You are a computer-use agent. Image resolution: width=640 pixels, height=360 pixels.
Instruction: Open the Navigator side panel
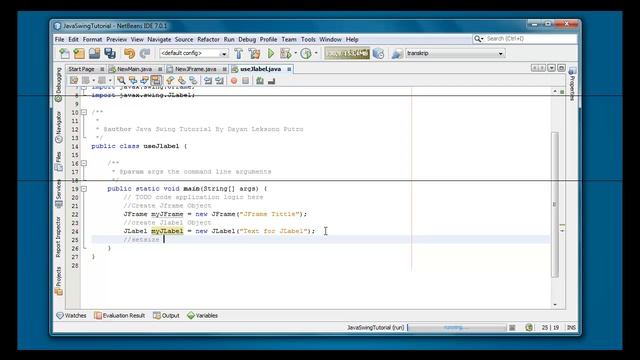point(58,127)
